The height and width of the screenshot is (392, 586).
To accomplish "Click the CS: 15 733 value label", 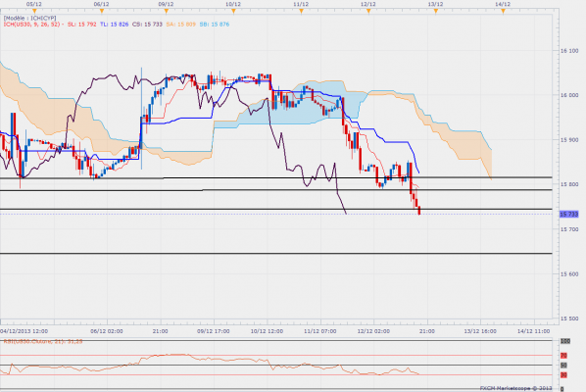I will click(147, 24).
